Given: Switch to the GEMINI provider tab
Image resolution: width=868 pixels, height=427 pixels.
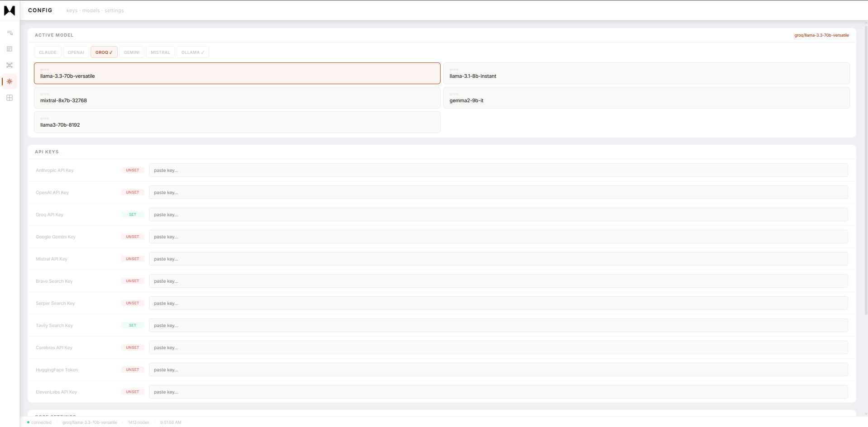Looking at the screenshot, I should (132, 52).
